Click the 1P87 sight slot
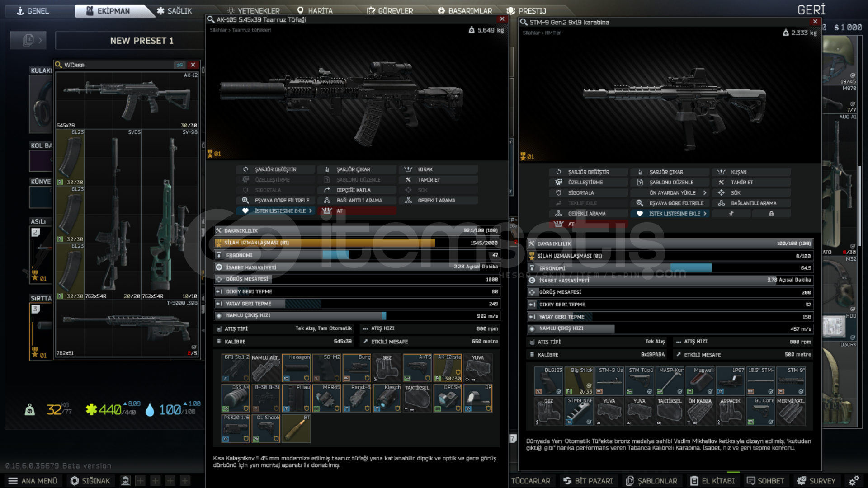Screen dimensions: 868x488 731,381
